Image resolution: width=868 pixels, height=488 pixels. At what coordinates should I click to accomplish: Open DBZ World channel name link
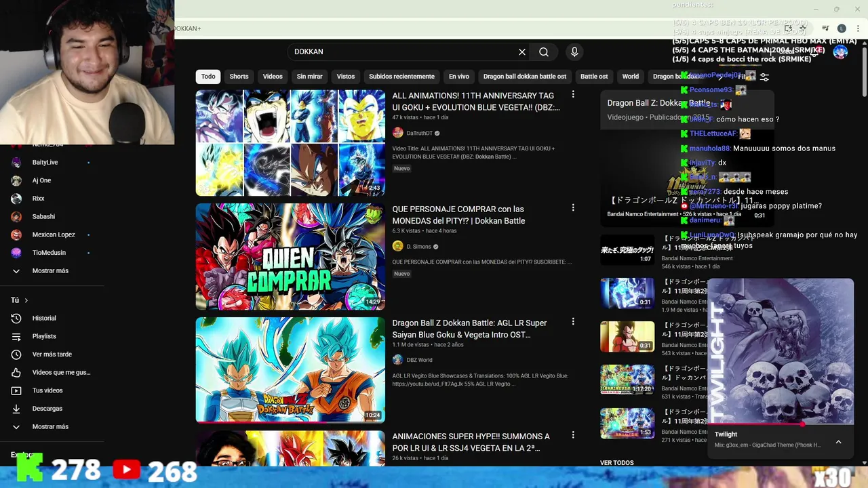[419, 360]
